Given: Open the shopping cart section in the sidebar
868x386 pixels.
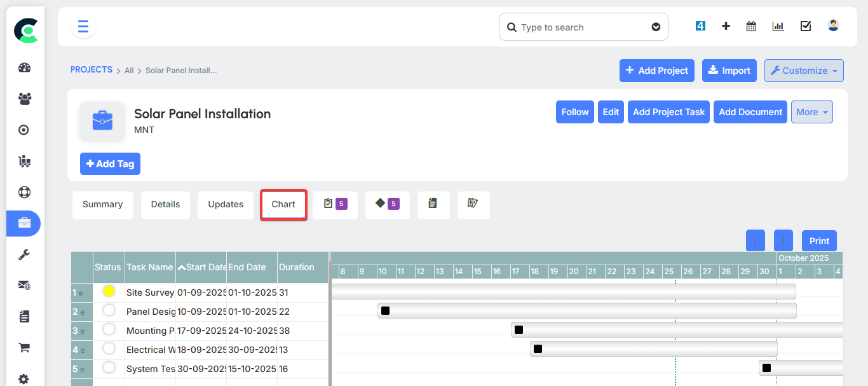Looking at the screenshot, I should (24, 347).
